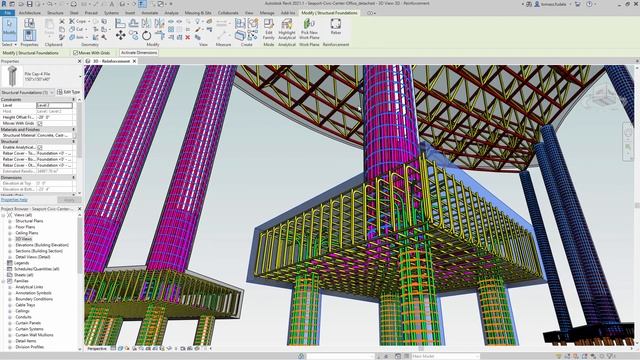
Task: Click the Offset tool icon
Action: (133, 23)
